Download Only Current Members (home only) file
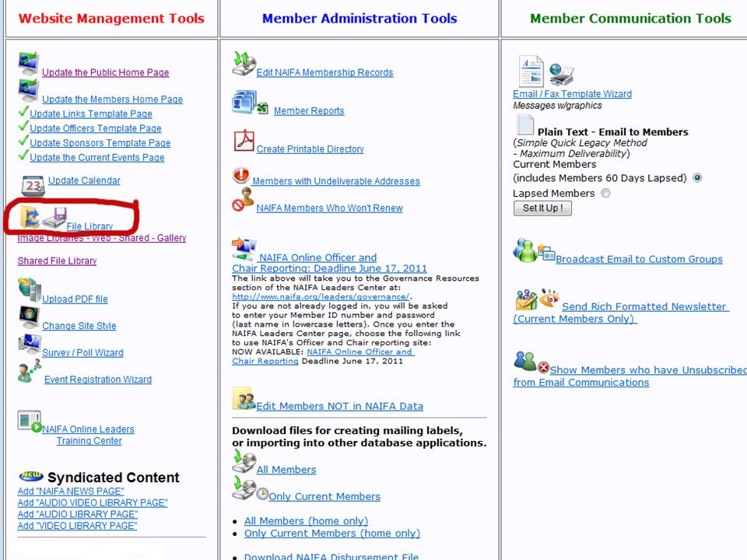Image resolution: width=747 pixels, height=560 pixels. click(x=332, y=534)
